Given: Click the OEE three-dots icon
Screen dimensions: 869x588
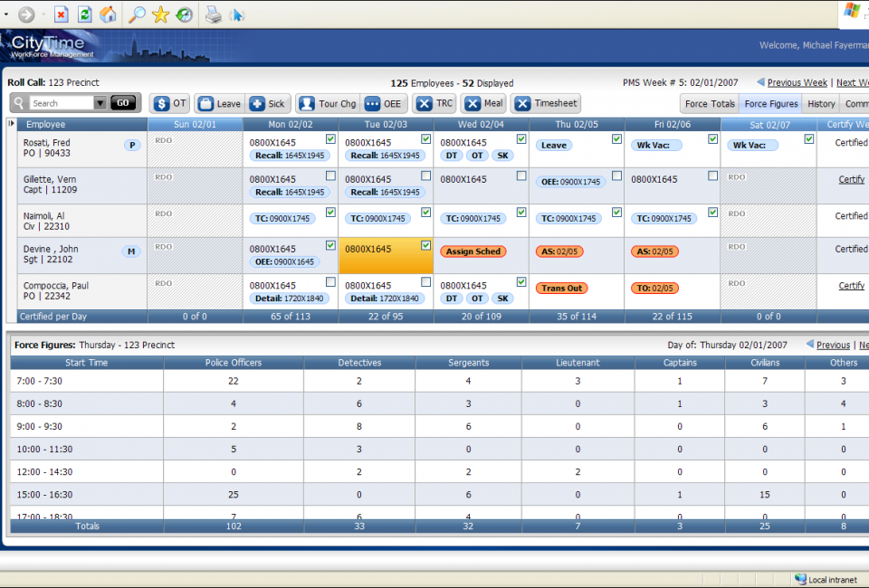Looking at the screenshot, I should coord(372,103).
